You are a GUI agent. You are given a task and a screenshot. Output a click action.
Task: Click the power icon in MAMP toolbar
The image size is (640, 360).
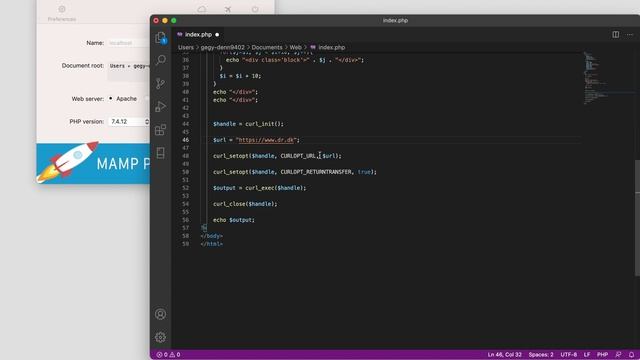[255, 9]
